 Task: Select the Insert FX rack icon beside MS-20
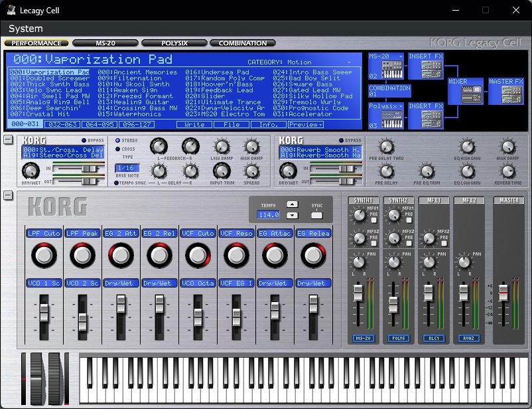[x=431, y=70]
